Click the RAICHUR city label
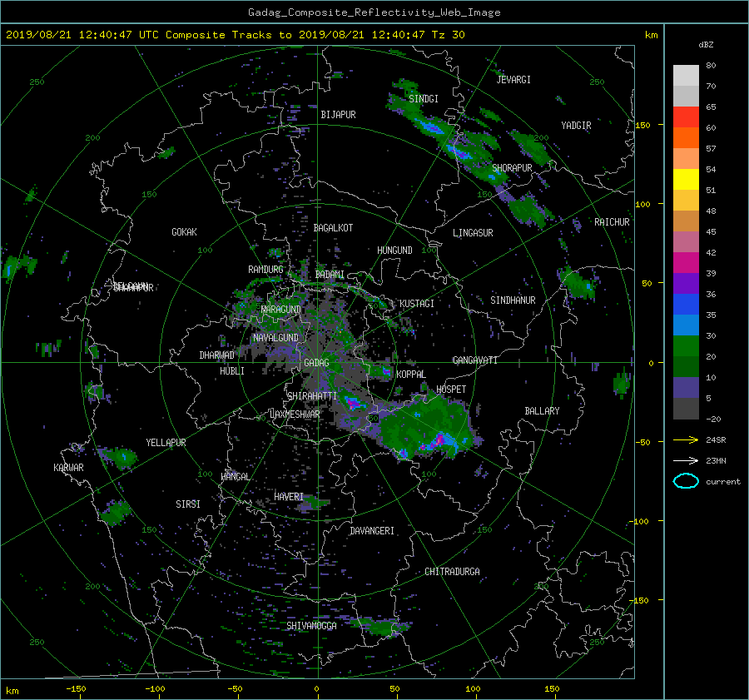Image resolution: width=749 pixels, height=700 pixels. [x=612, y=222]
